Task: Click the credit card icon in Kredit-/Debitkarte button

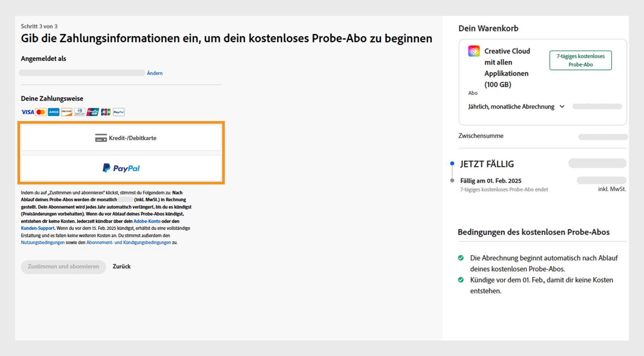Action: point(101,138)
